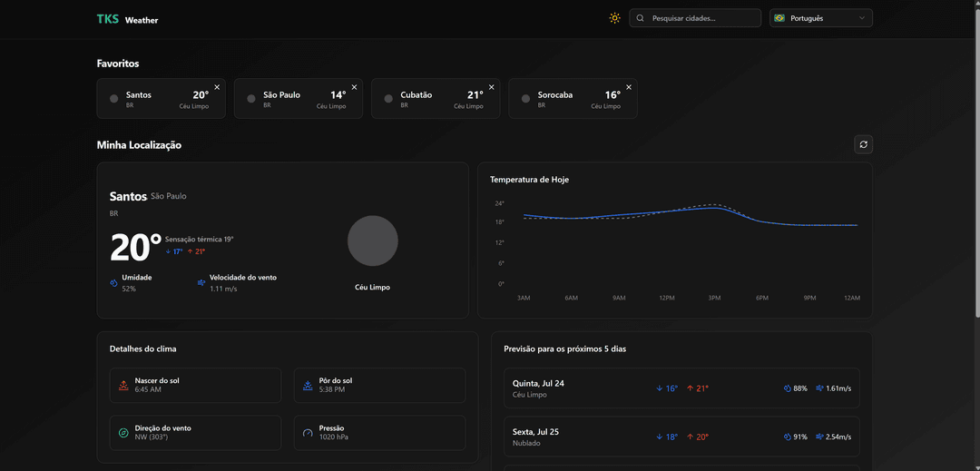The image size is (980, 471).
Task: Click the refresh location icon button
Action: 863,144
